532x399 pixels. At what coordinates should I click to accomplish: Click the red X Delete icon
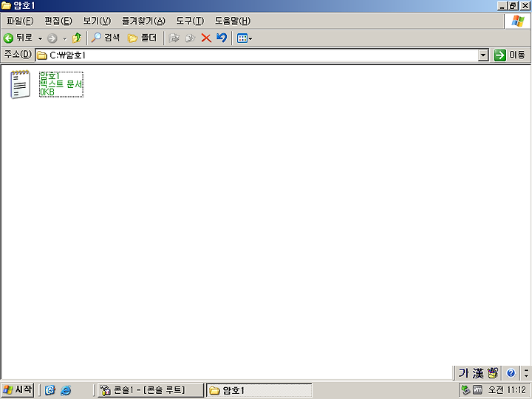tap(206, 38)
